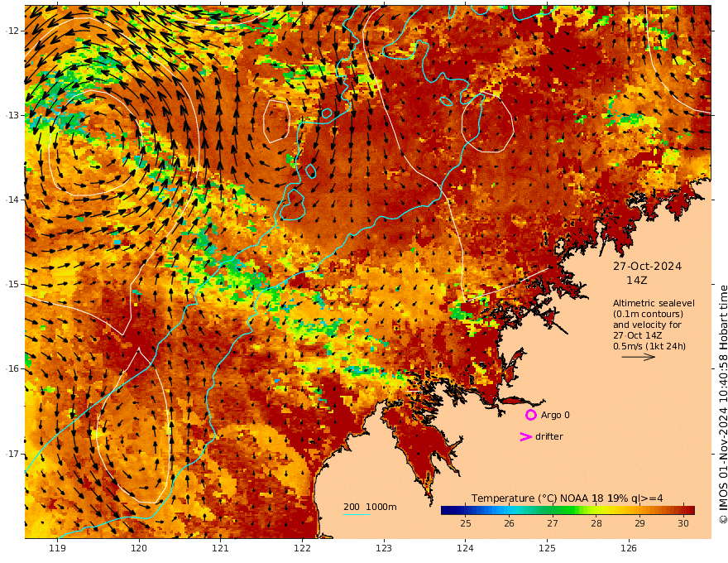
Task: Click latitude axis label -13
Action: coord(13,115)
